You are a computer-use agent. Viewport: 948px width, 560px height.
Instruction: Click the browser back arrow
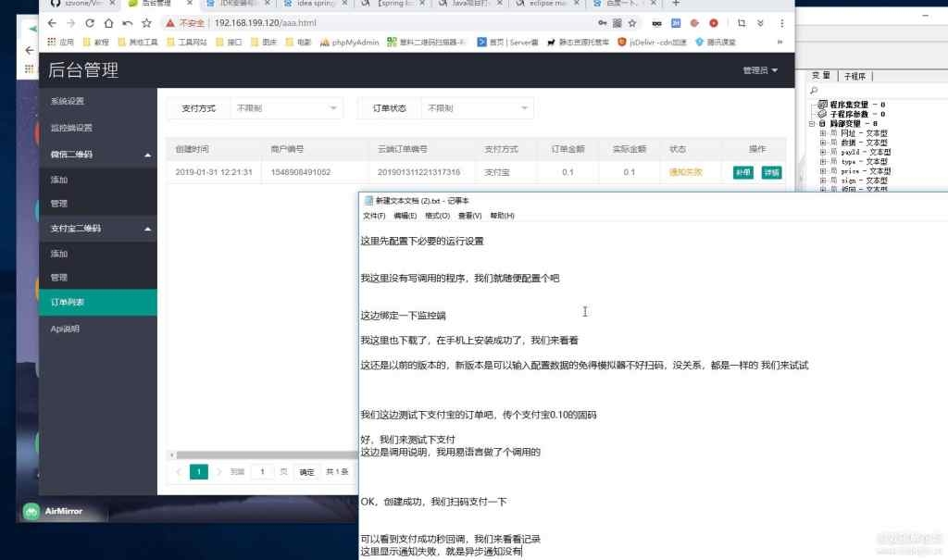pyautogui.click(x=50, y=22)
